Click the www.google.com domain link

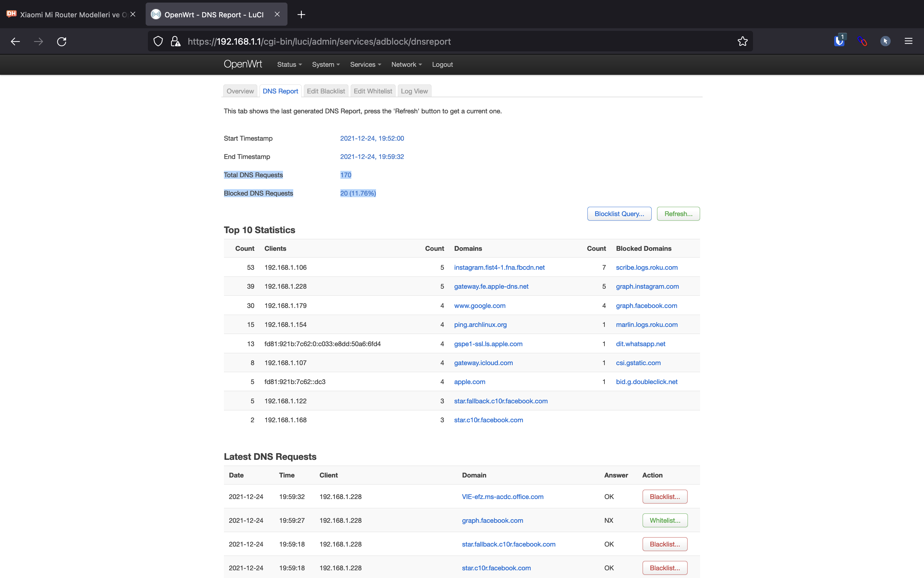480,306
